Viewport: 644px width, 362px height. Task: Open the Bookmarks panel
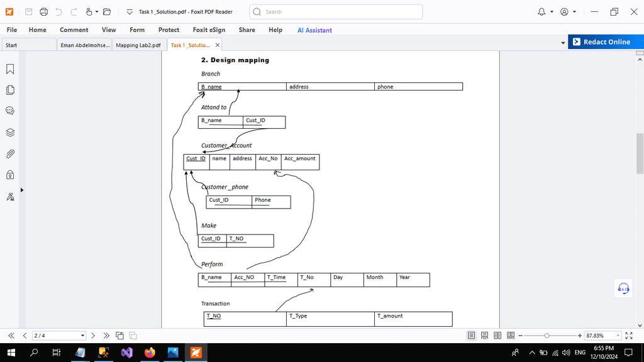click(x=10, y=69)
